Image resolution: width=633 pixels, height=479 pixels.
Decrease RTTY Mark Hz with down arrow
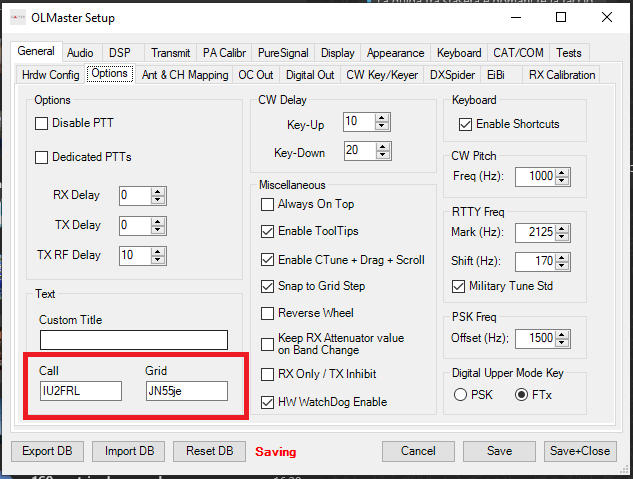[x=562, y=236]
